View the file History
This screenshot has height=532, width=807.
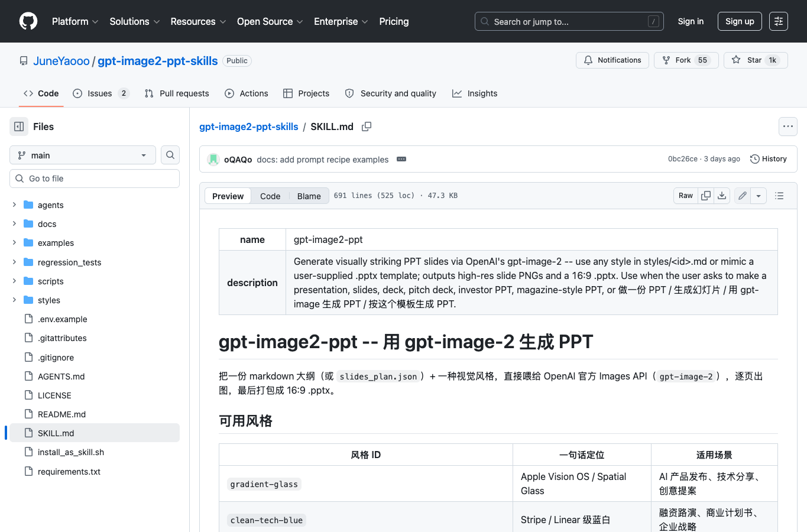pyautogui.click(x=769, y=159)
